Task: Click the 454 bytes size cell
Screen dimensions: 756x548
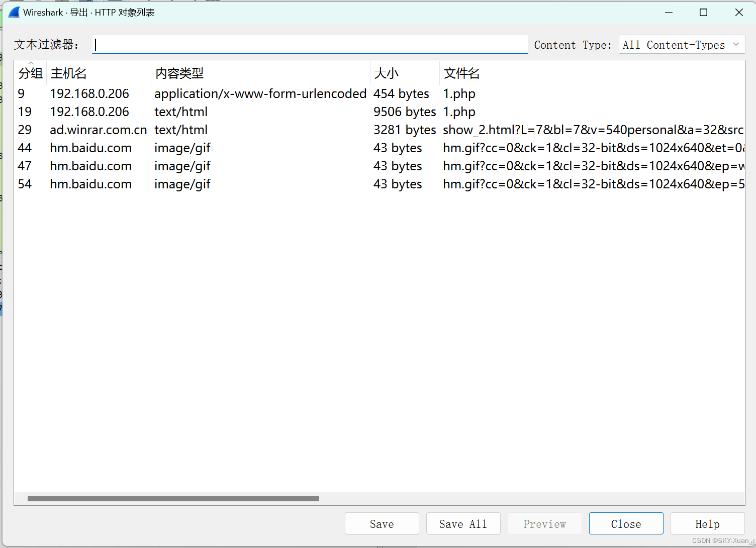Action: click(x=401, y=93)
